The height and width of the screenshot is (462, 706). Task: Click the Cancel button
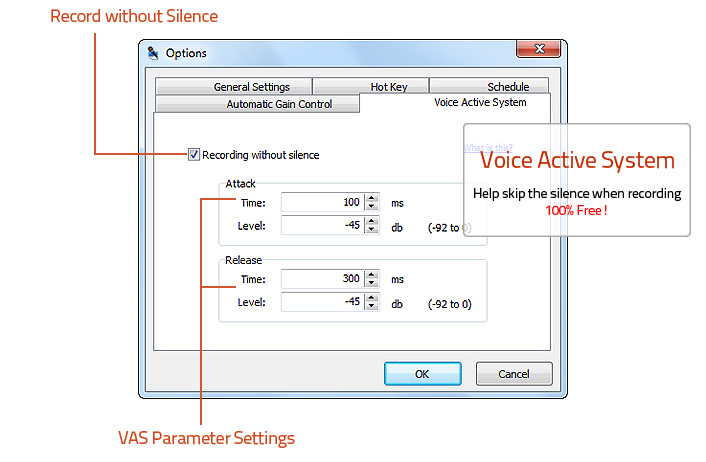pos(514,374)
